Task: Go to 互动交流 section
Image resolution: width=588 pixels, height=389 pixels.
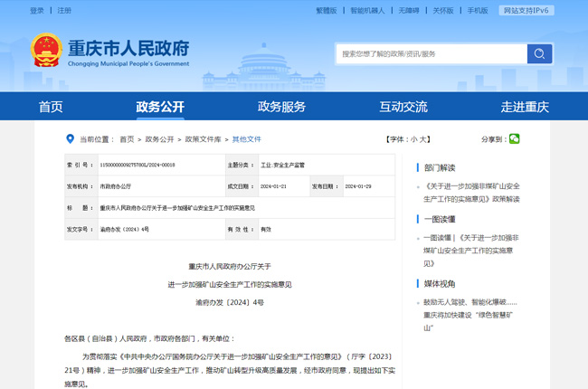Action: (403, 107)
